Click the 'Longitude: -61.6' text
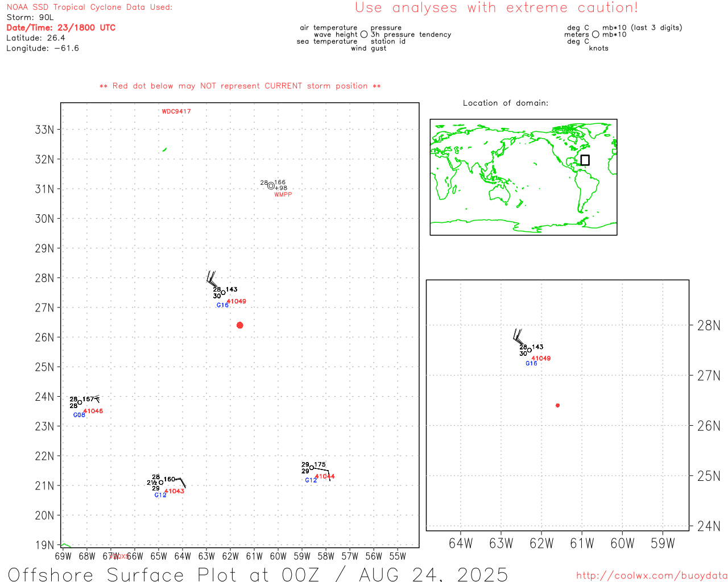Screen dimensions: 728x582 tap(43, 48)
